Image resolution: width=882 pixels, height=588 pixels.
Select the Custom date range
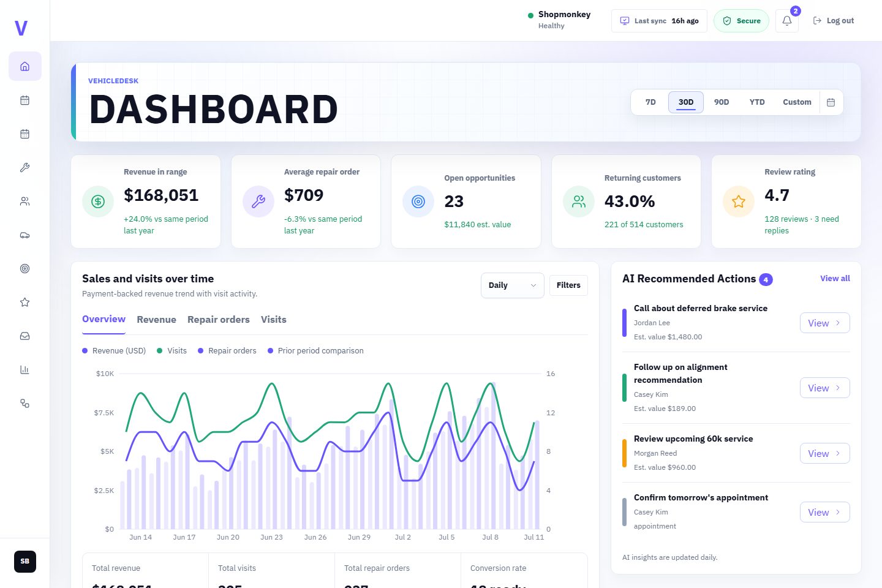pos(797,102)
